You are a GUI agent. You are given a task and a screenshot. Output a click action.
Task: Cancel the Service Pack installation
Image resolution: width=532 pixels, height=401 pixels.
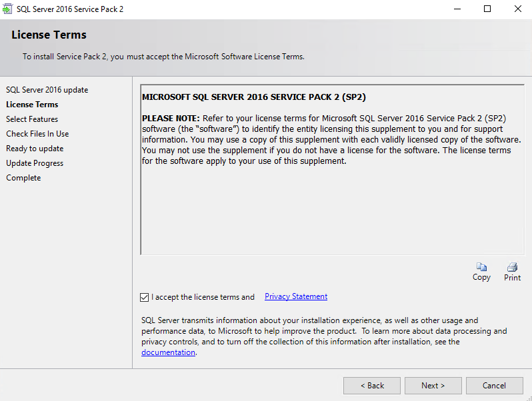(495, 386)
